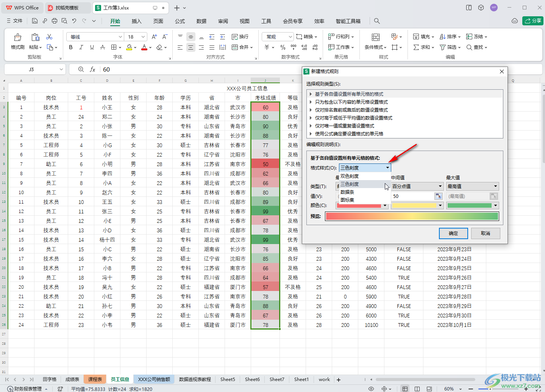This screenshot has width=545, height=392.
Task: Click formula bar value 60
Action: 106,69
